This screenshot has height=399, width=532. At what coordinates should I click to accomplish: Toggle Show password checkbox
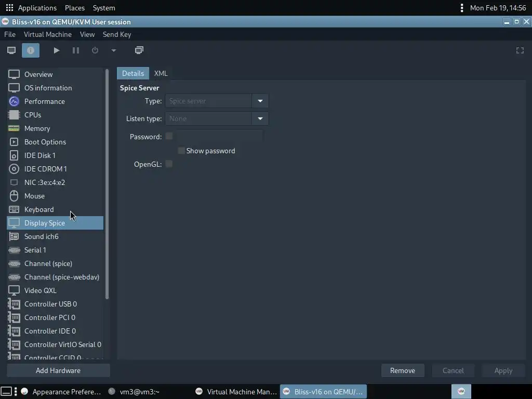[x=181, y=151]
